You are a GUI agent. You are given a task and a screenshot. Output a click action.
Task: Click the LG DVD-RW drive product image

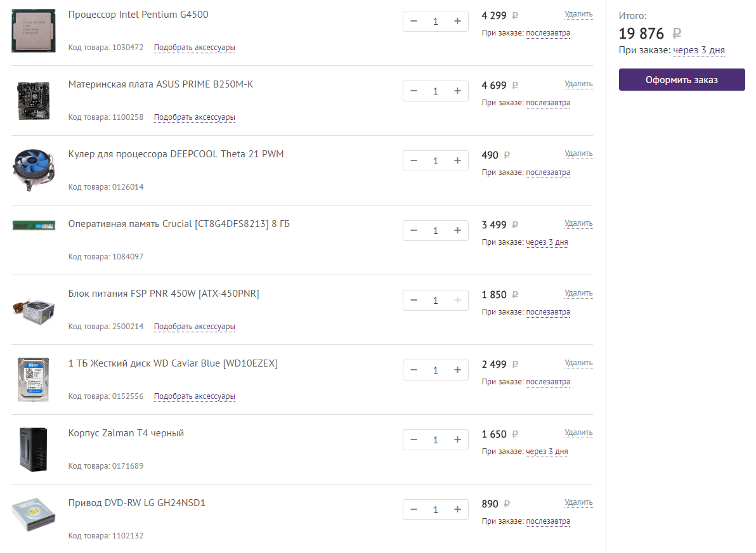coord(34,513)
